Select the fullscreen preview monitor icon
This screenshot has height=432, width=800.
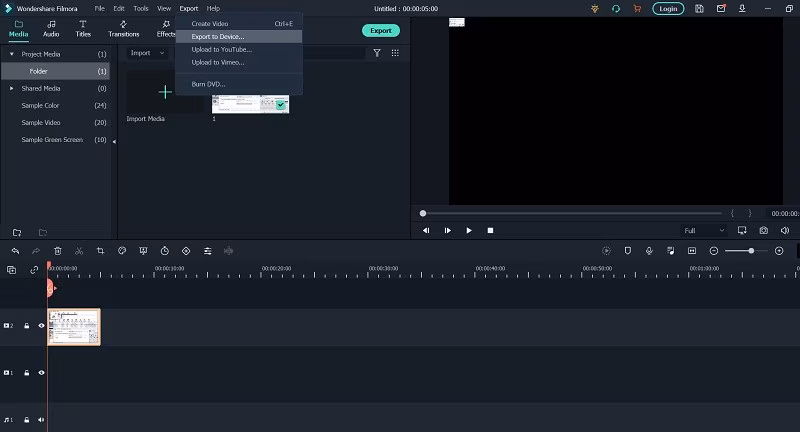742,231
